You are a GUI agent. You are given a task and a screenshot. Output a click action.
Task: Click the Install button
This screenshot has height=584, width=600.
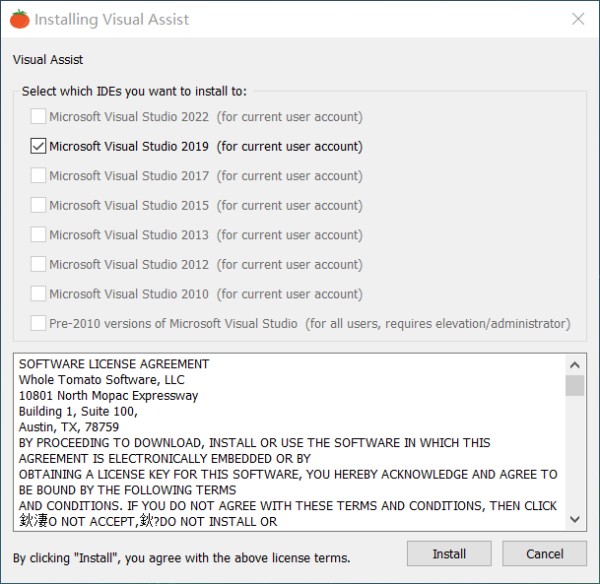(449, 554)
